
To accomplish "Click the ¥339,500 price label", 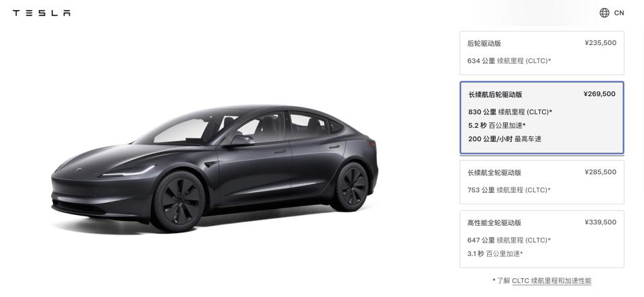I will (600, 222).
